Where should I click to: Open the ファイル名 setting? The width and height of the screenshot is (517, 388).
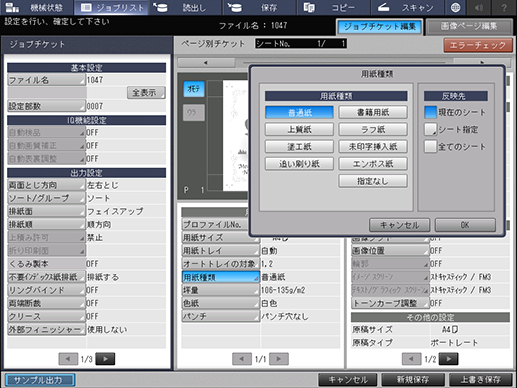click(x=46, y=80)
